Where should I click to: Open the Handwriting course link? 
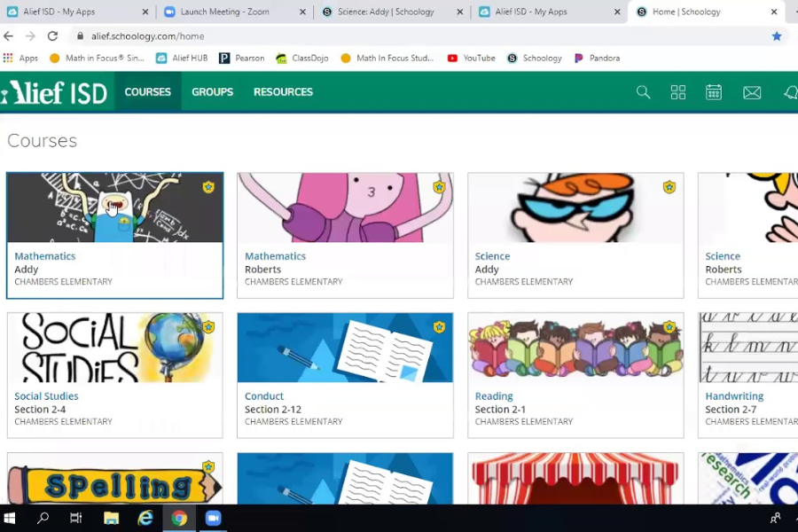tap(734, 396)
